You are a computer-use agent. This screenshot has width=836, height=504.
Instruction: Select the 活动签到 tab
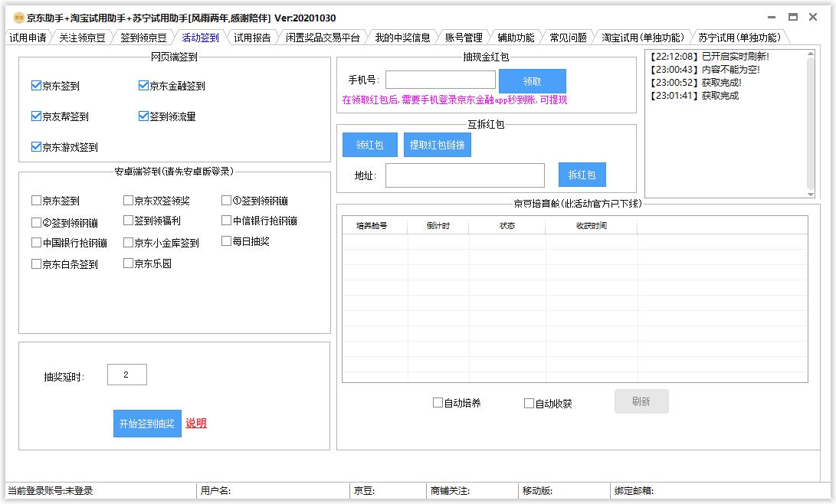pyautogui.click(x=201, y=38)
